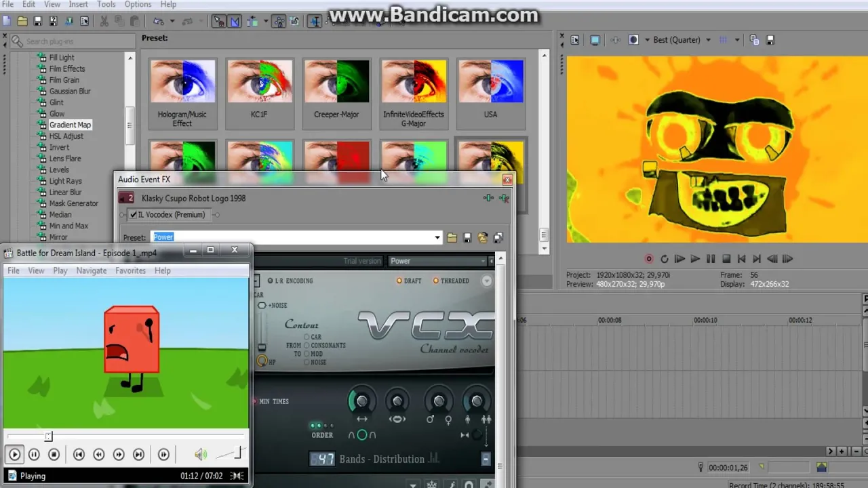Open the Best (Quarter) preview quality dropdown
Viewport: 868px width, 488px height.
[682, 40]
